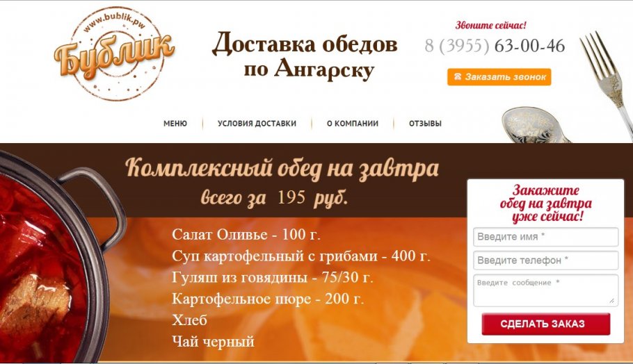Click into the Введите сообщение textarea
Image resolution: width=633 pixels, height=364 pixels.
click(546, 290)
